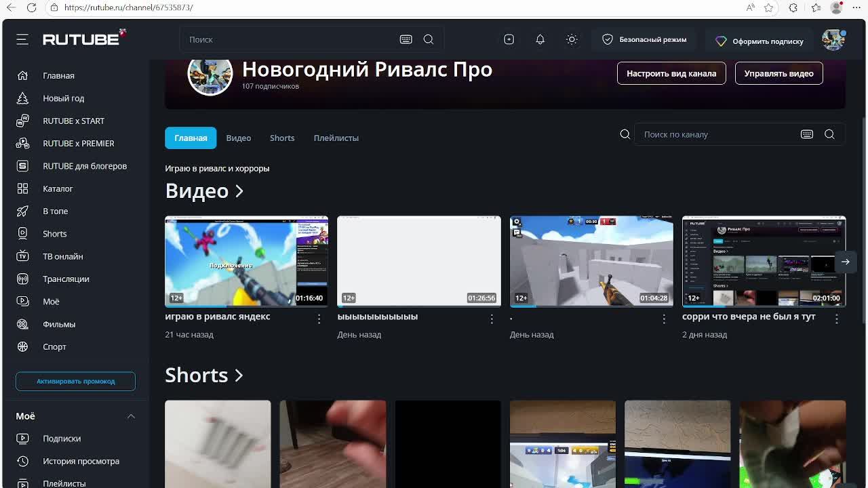The height and width of the screenshot is (488, 868).
Task: Collapse the Моё sidebar section chevron
Action: (131, 416)
